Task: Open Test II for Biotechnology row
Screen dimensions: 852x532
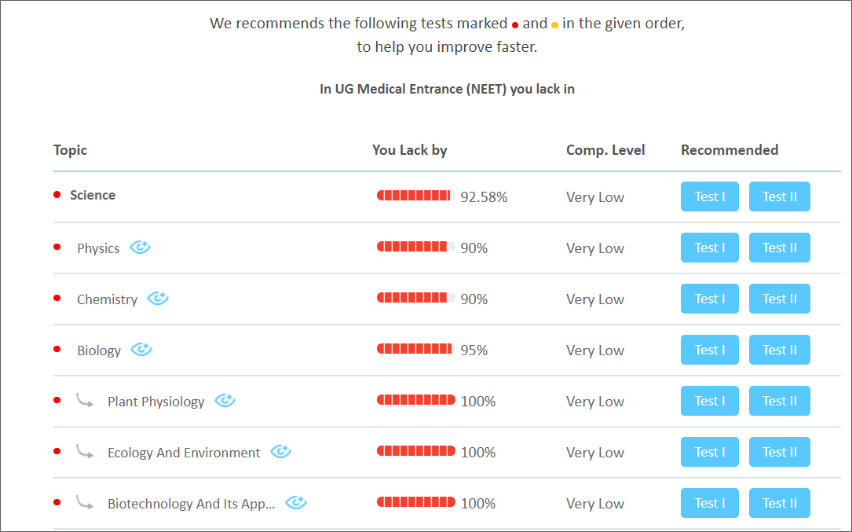Action: 779,503
